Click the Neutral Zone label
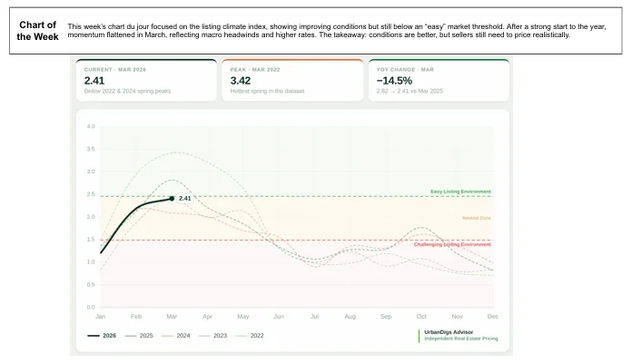Image resolution: width=632 pixels, height=364 pixels. click(x=476, y=218)
